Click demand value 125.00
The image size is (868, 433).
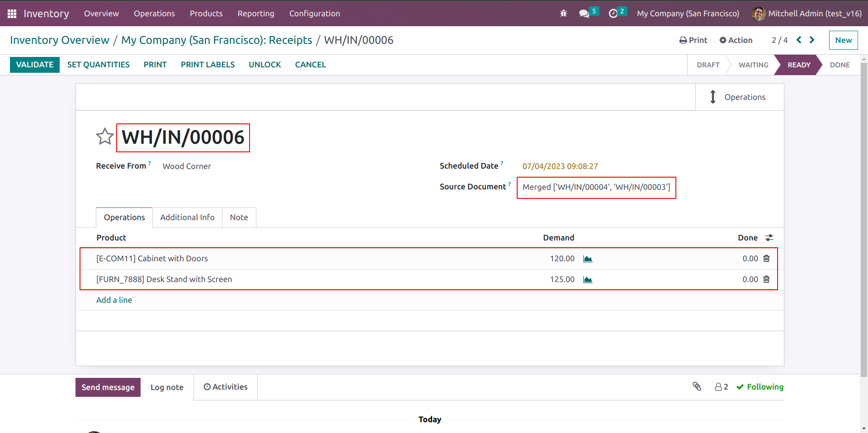(x=562, y=279)
